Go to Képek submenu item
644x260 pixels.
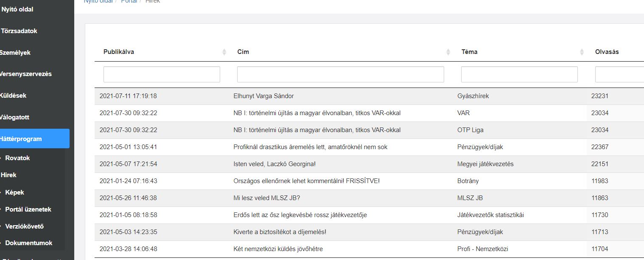(x=14, y=192)
